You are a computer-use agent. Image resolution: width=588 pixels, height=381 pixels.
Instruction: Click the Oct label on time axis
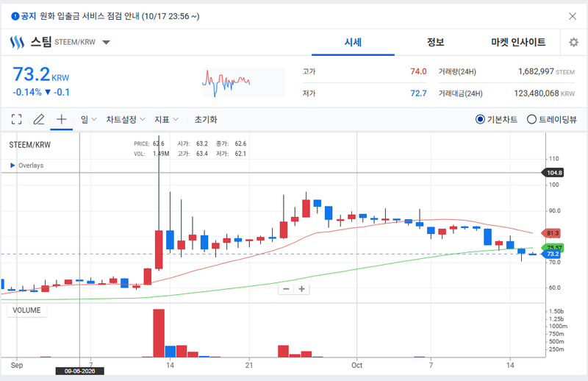pos(357,366)
